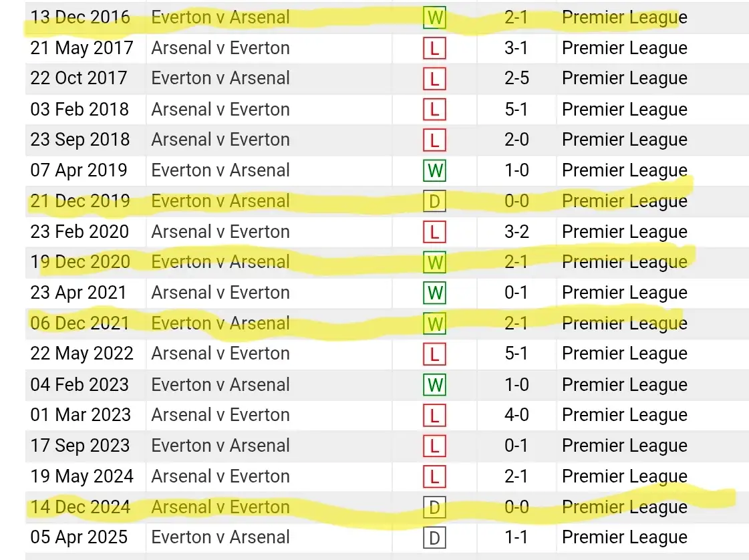Screen dimensions: 749x560
Task: Click Premier League on the 19 Dec 2020 row
Action: [624, 262]
